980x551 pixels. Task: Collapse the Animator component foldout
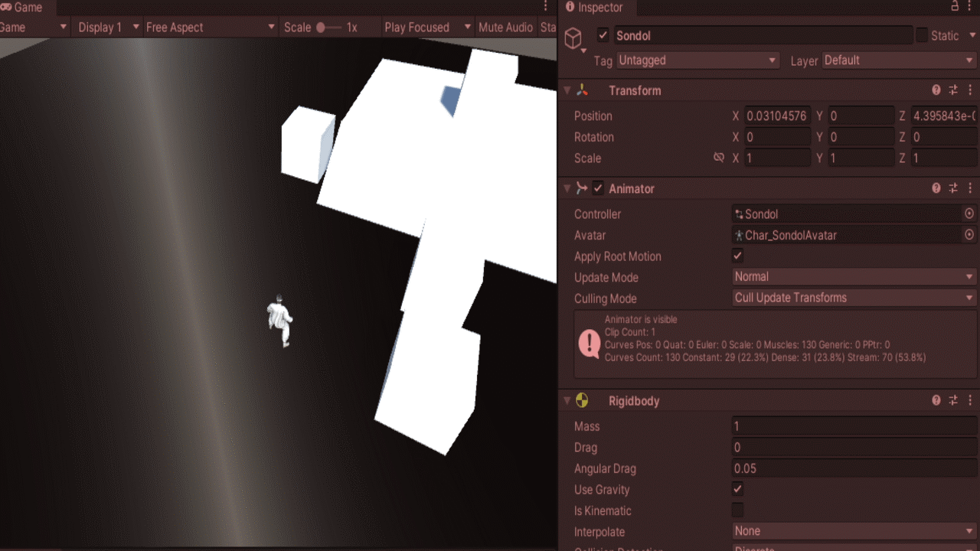(567, 188)
